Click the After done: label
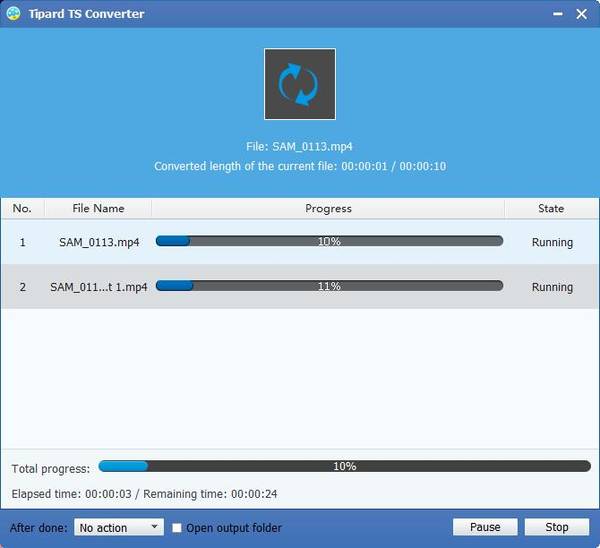This screenshot has width=600, height=548. pyautogui.click(x=39, y=528)
